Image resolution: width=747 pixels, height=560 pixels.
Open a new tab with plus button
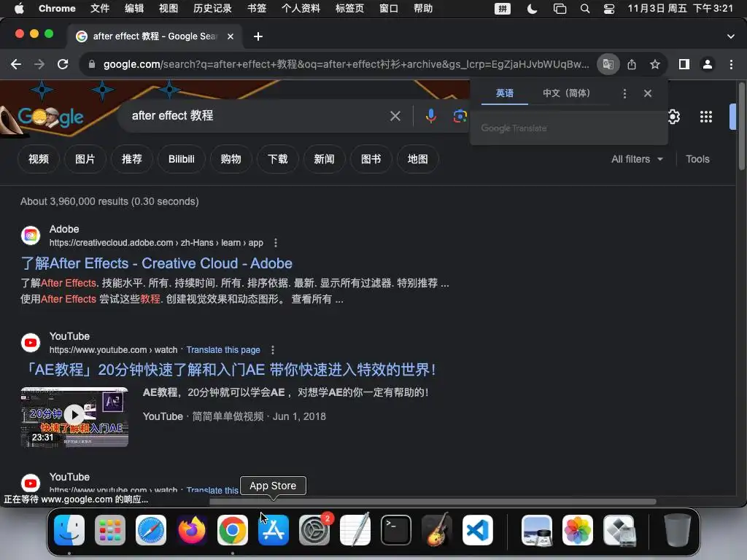pyautogui.click(x=258, y=36)
